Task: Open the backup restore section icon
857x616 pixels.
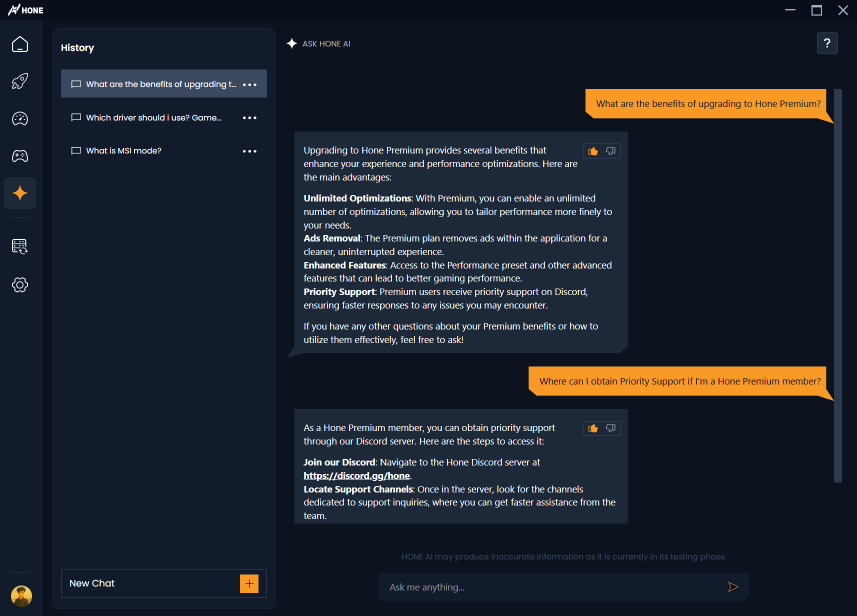Action: 20,246
